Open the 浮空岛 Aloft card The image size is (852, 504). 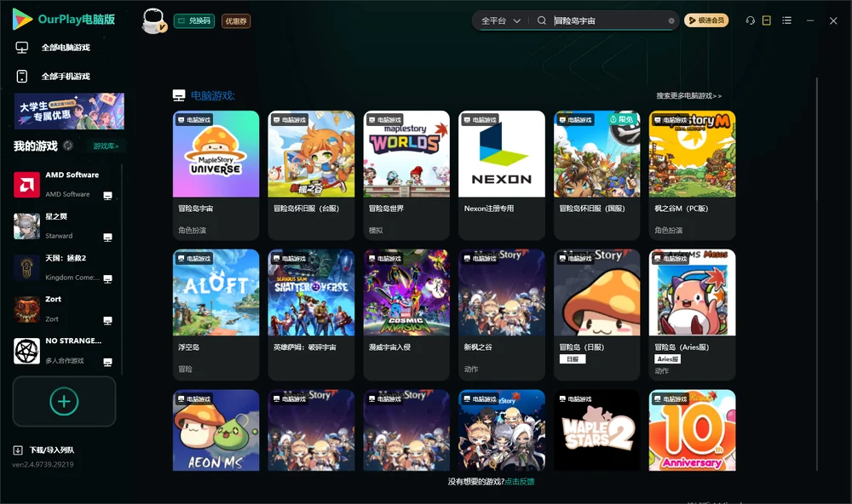pos(216,314)
